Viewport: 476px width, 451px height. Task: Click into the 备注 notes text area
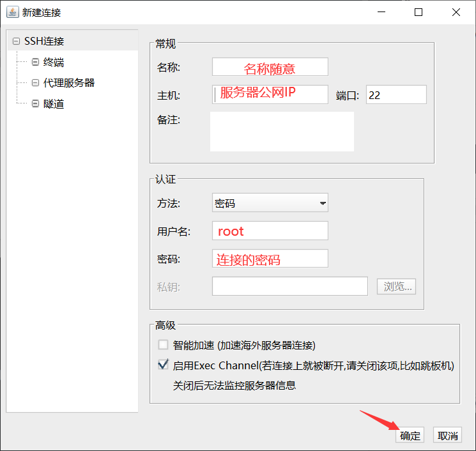point(282,132)
